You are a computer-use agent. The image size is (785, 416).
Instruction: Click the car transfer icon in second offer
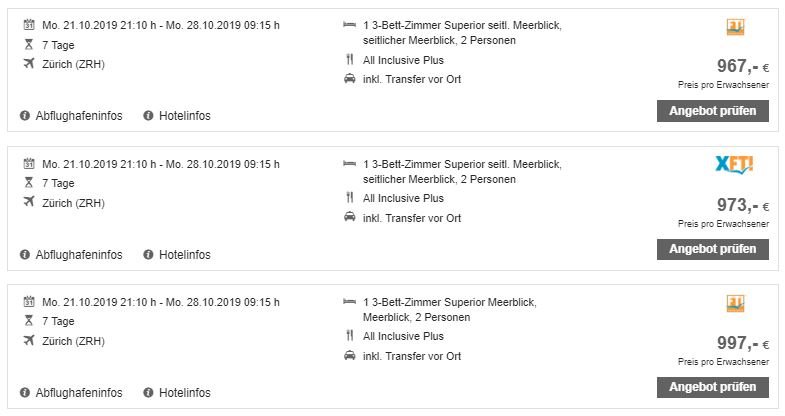click(x=349, y=218)
